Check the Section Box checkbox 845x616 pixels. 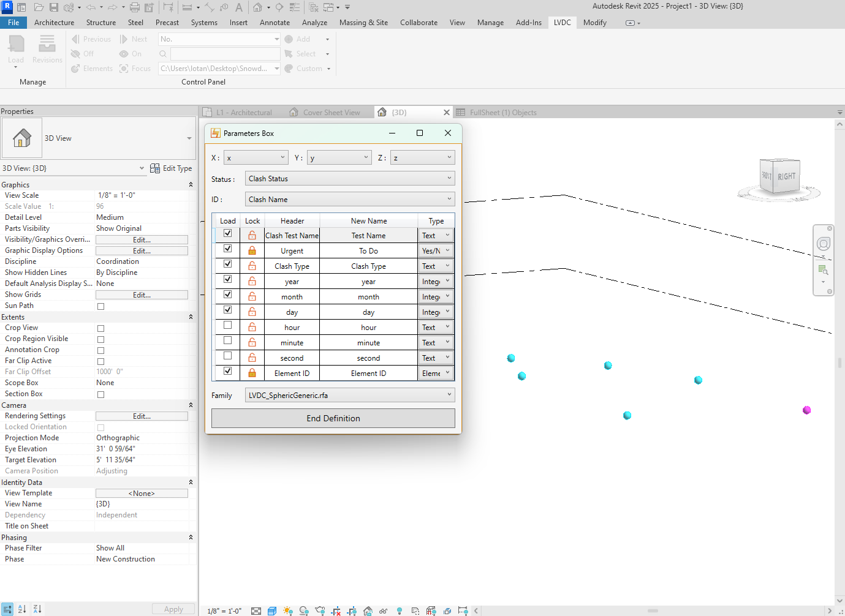pos(100,394)
